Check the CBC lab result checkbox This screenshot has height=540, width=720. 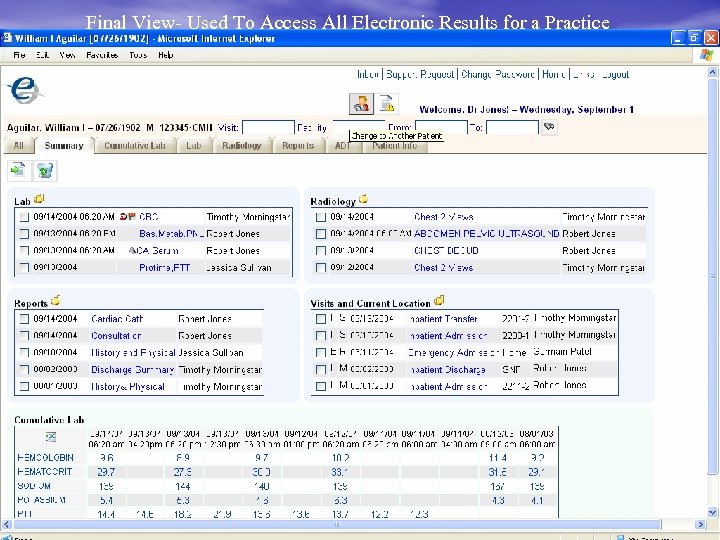click(x=24, y=217)
